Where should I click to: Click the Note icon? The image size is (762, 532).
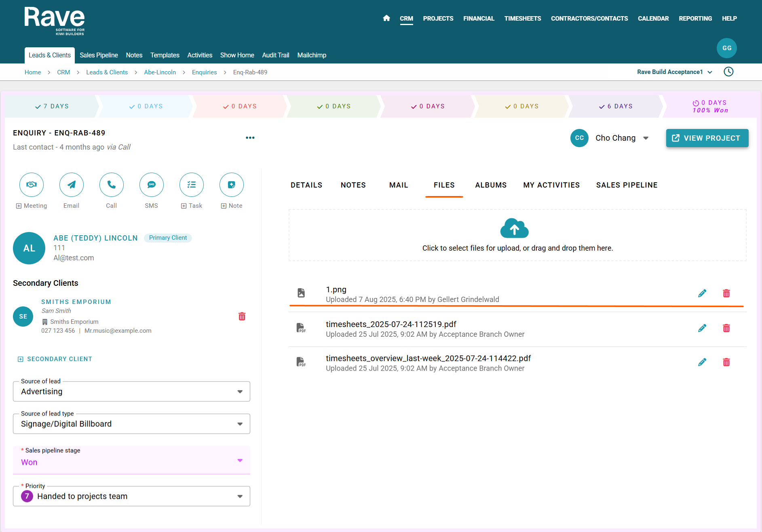[232, 185]
